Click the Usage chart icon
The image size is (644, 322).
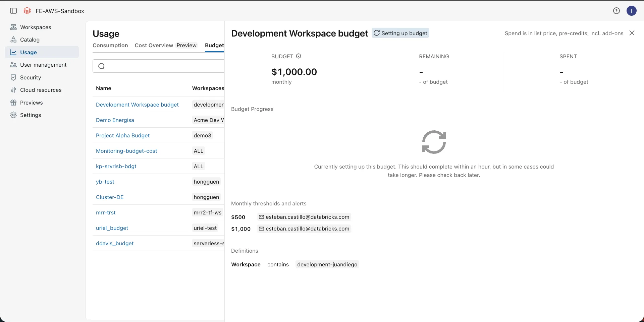pos(13,52)
